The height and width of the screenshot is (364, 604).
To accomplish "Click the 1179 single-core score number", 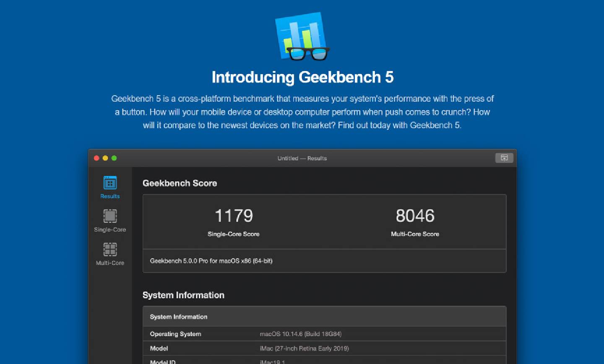I will tap(234, 216).
